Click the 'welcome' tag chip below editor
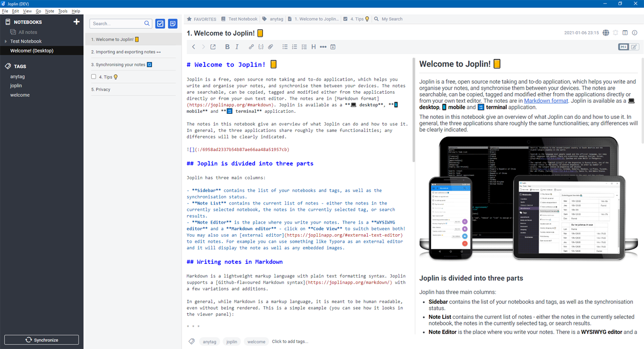 coord(256,341)
